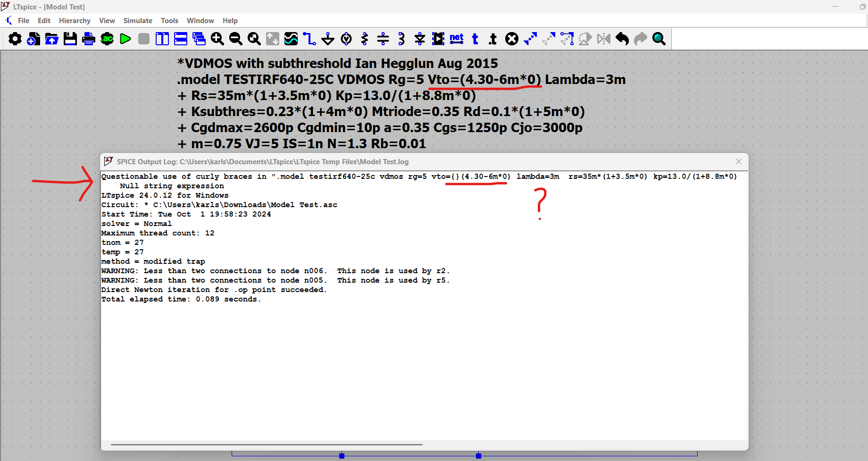The height and width of the screenshot is (461, 868).
Task: Open the View menu
Action: (x=107, y=21)
